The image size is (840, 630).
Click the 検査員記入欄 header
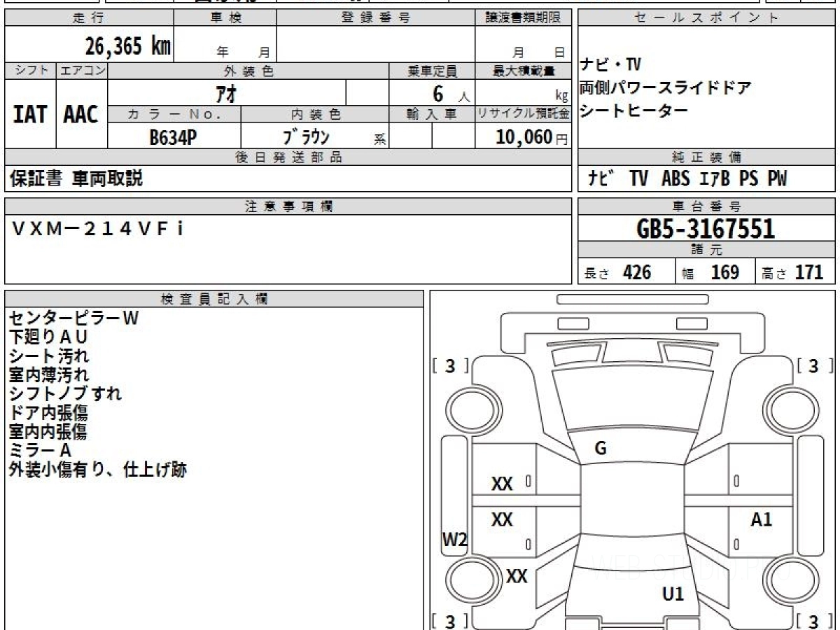[214, 299]
